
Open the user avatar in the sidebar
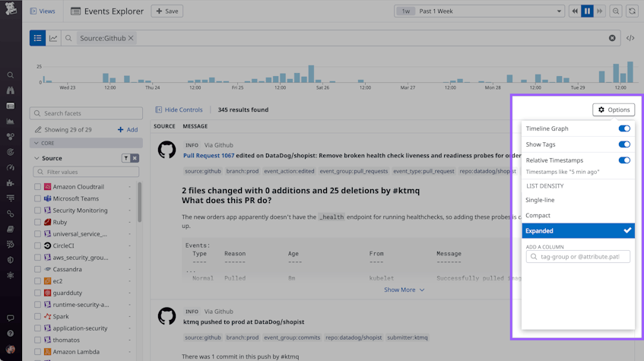[x=11, y=349]
